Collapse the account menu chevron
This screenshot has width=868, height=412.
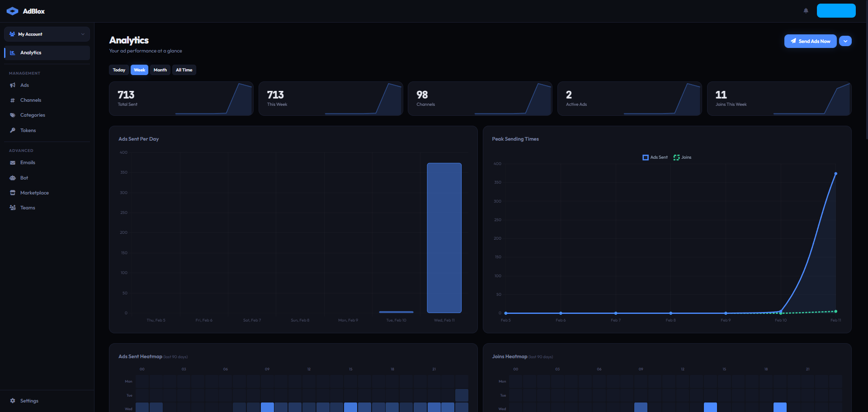pyautogui.click(x=83, y=34)
